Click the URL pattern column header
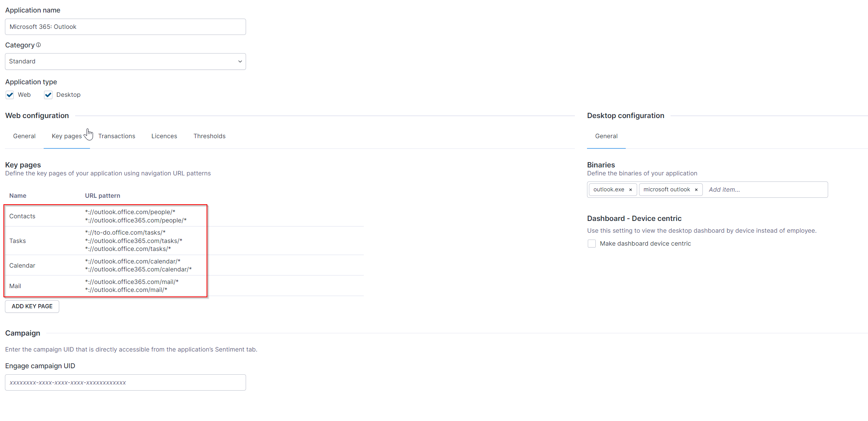868x421 pixels. click(x=103, y=196)
